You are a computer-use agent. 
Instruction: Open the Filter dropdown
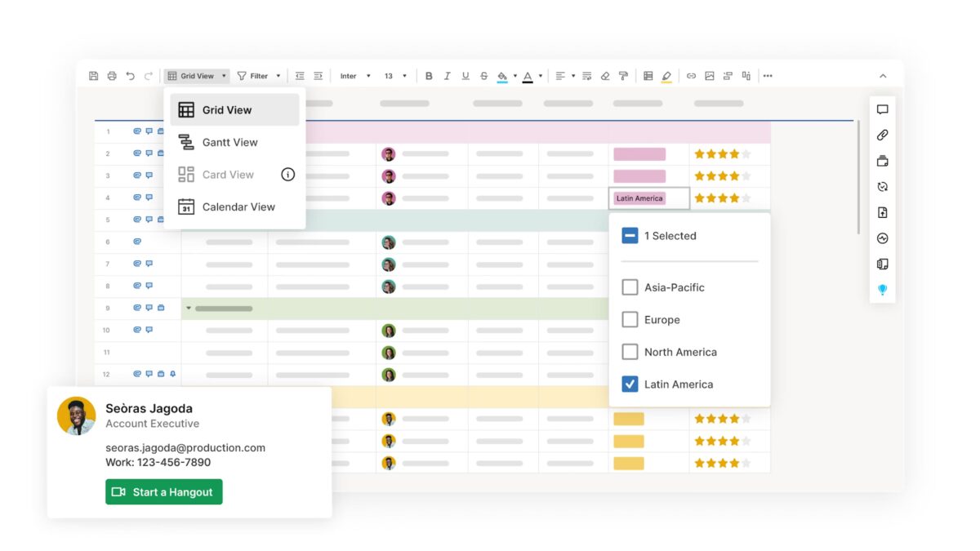pos(259,75)
